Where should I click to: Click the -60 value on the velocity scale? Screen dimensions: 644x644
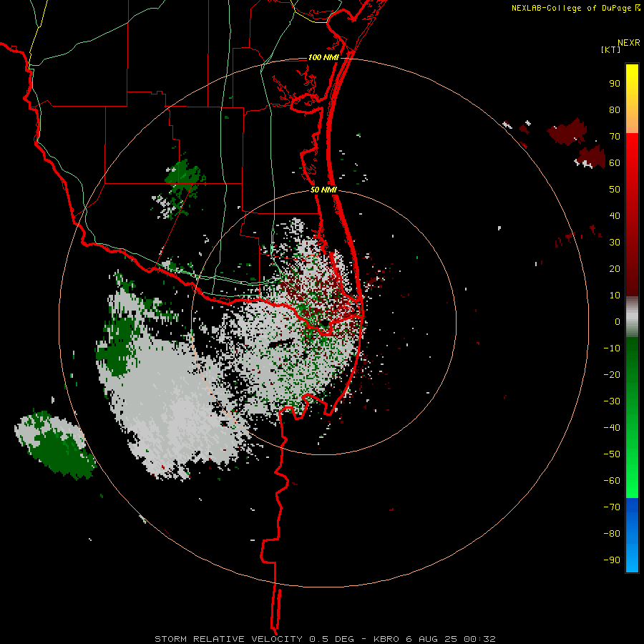pos(612,481)
